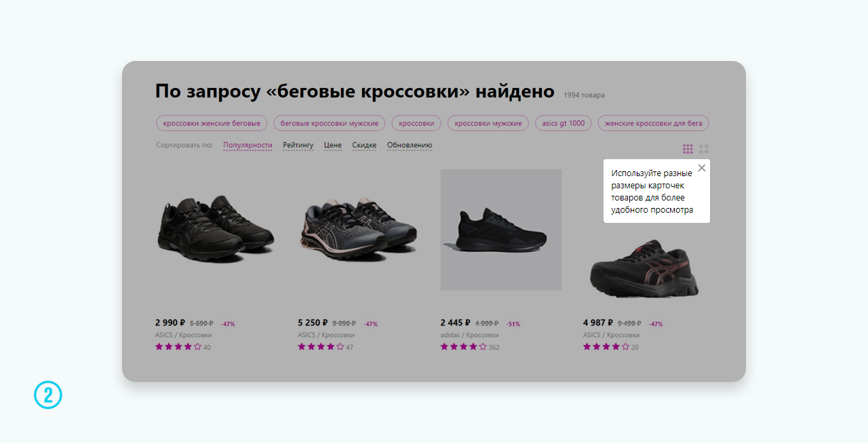868x443 pixels.
Task: Select tag 'женские кроссовки для бега'
Action: coord(653,123)
